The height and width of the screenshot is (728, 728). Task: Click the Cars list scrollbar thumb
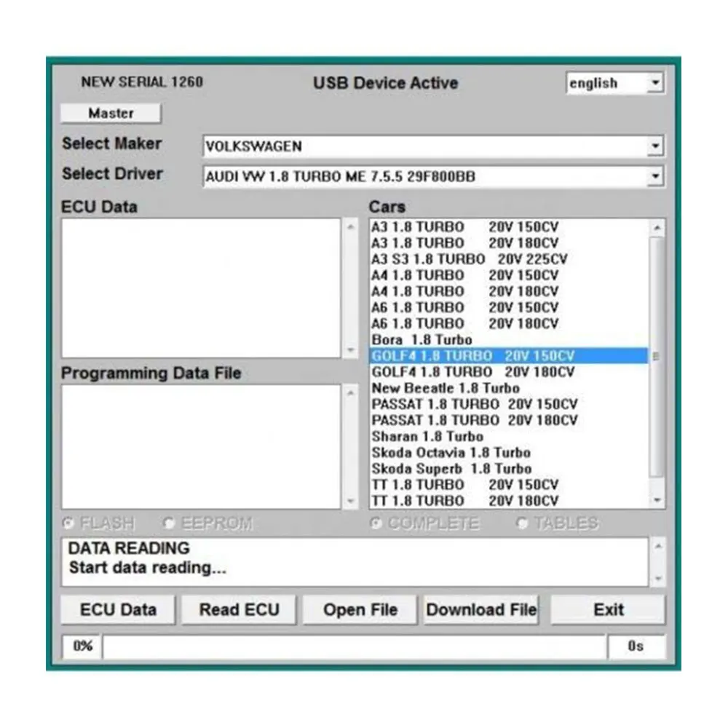[x=657, y=357]
